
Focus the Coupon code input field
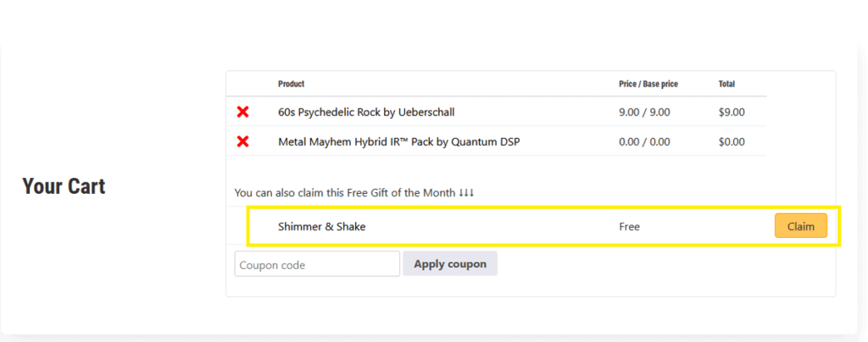click(317, 264)
